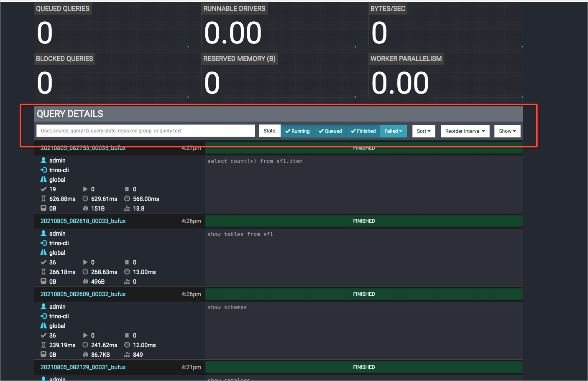
Task: Click the BYTES/SEC stat panel
Action: [446, 25]
